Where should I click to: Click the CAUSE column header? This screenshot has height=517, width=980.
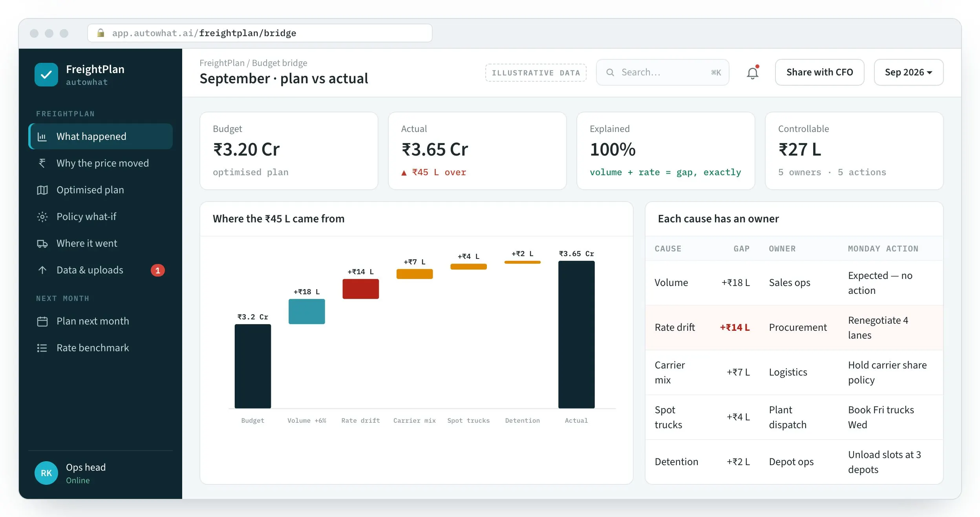point(668,249)
